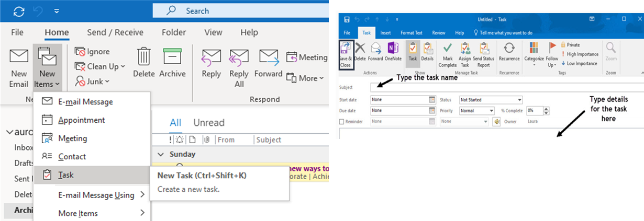Choose Appointment from New Items menu
This screenshot has height=221, width=644.
point(92,120)
